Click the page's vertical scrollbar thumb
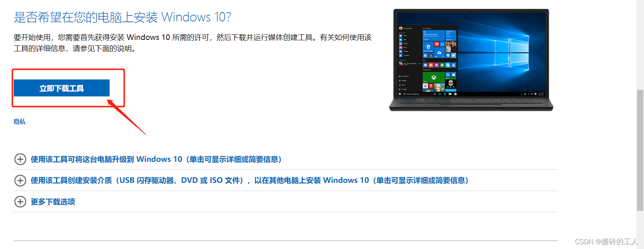 640,150
